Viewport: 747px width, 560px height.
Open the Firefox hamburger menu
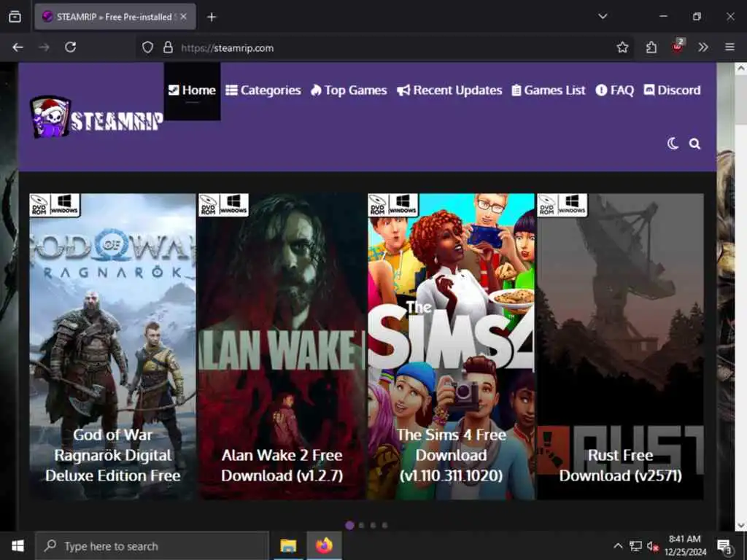729,47
